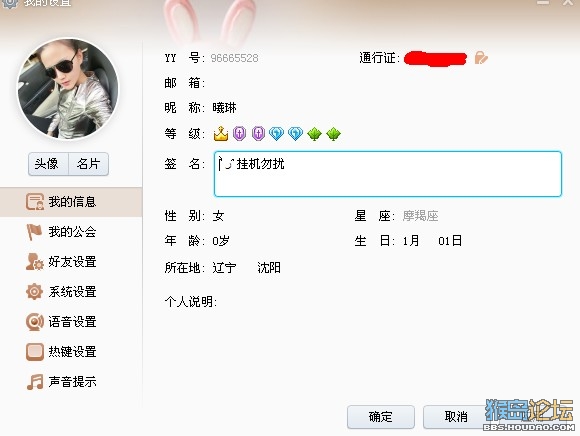The height and width of the screenshot is (436, 580).
Task: Click the 名片 button under the avatar
Action: (x=89, y=164)
